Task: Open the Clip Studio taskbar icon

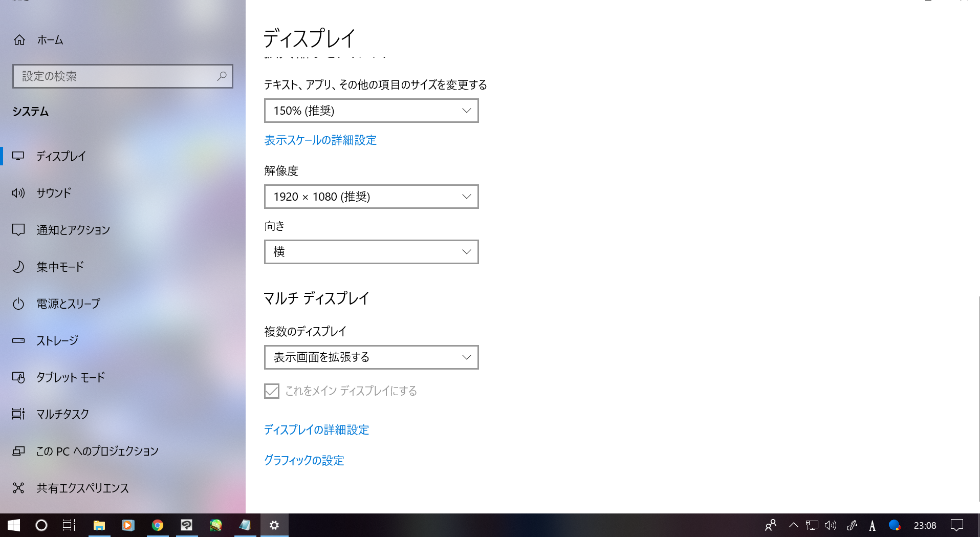Action: click(x=186, y=525)
